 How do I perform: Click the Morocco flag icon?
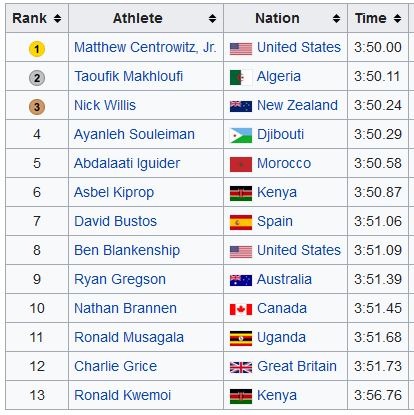[241, 164]
